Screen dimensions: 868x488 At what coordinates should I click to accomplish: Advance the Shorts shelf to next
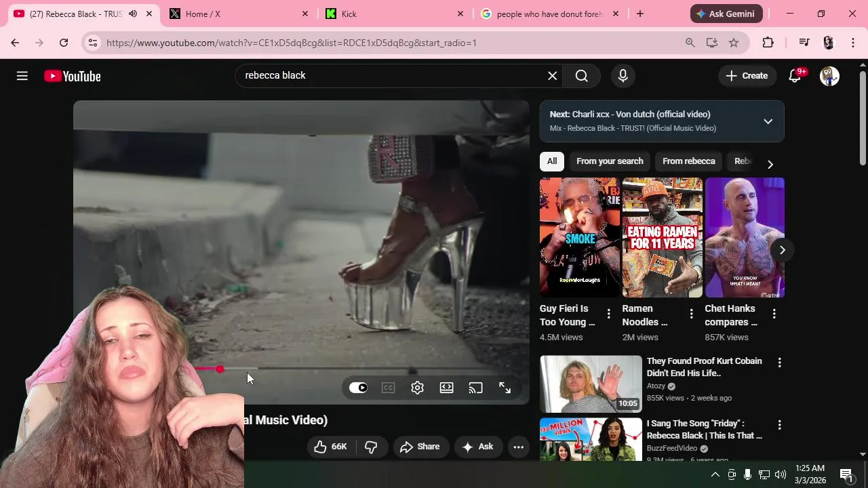coord(782,250)
